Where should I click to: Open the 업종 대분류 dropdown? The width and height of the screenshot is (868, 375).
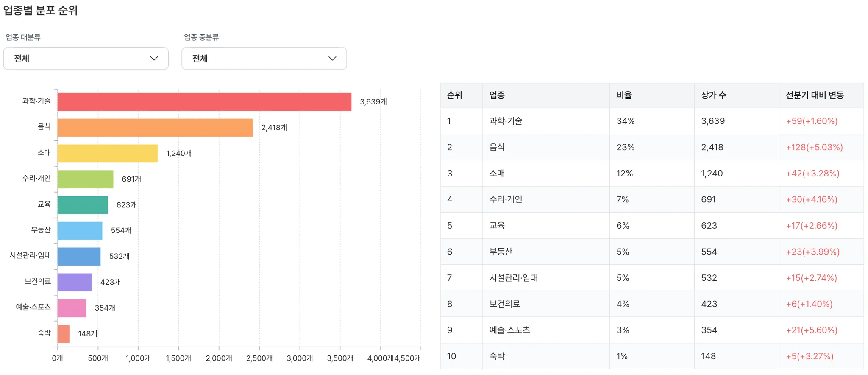[86, 59]
